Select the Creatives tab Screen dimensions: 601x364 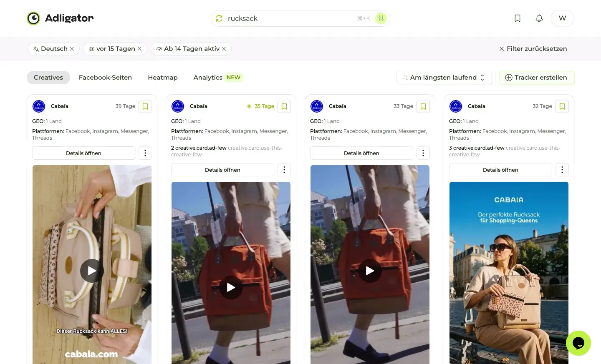[48, 78]
